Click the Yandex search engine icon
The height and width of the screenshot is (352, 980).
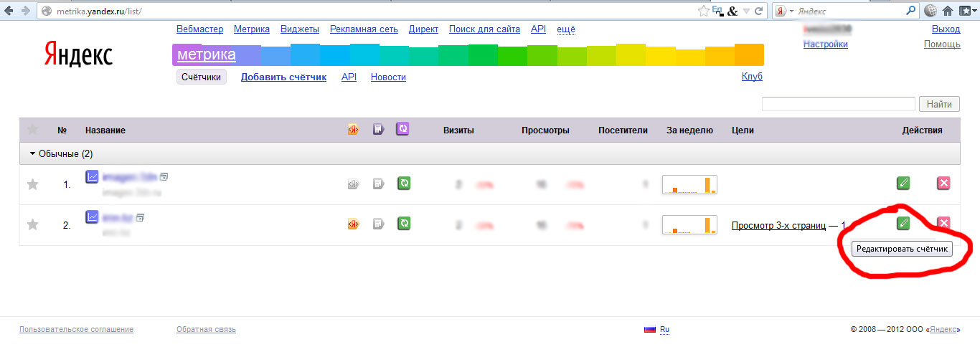(x=781, y=11)
